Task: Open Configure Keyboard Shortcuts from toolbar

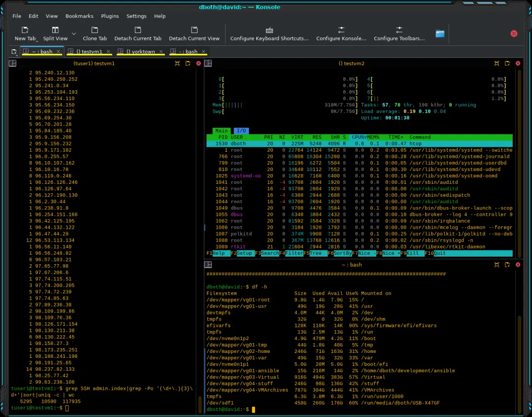Action: 269,34
